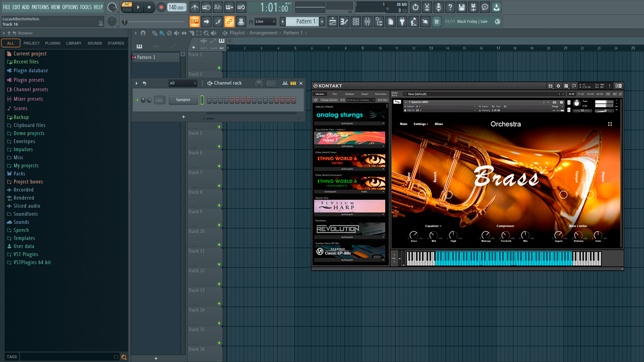This screenshot has width=644, height=362.
Task: Open Playlist options menu arrow
Action: [x=136, y=33]
